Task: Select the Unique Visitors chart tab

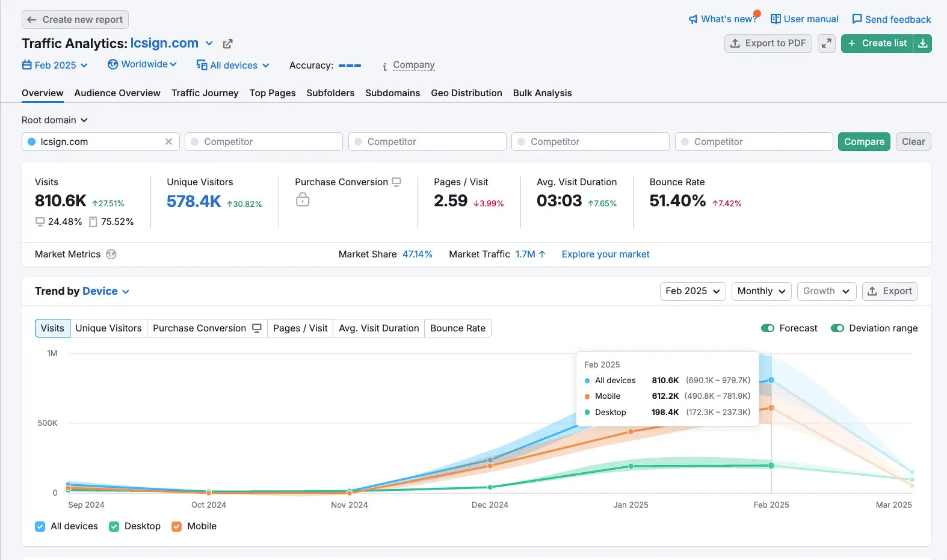Action: (108, 328)
